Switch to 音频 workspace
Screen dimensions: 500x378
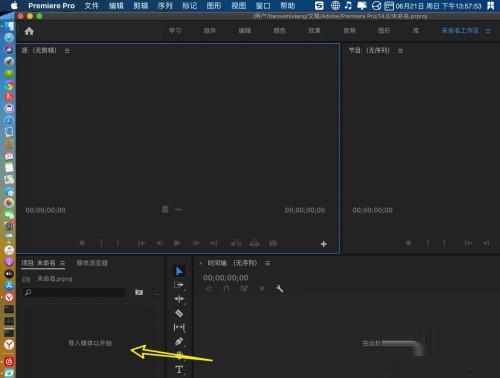(x=349, y=31)
